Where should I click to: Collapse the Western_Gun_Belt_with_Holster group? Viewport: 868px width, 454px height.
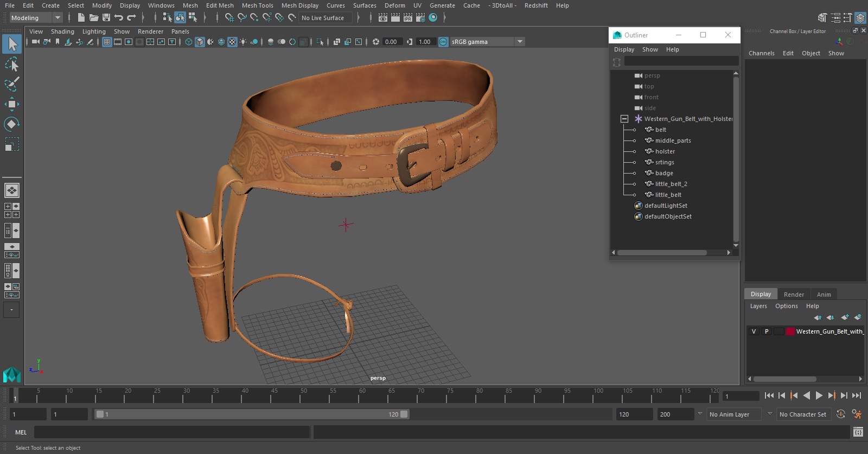pos(624,119)
